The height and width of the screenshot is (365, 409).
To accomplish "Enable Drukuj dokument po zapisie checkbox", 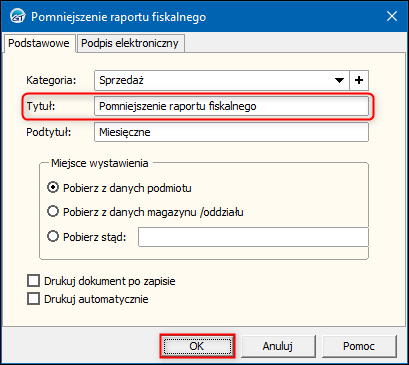I will click(33, 281).
